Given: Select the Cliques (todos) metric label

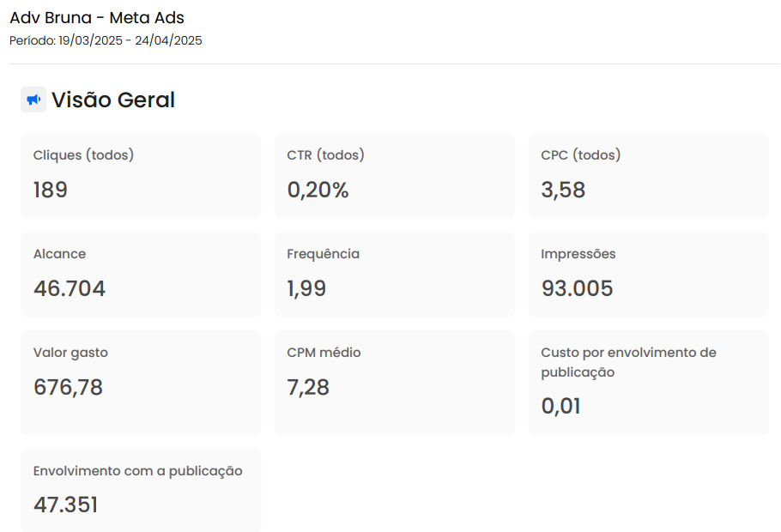Looking at the screenshot, I should point(83,155).
